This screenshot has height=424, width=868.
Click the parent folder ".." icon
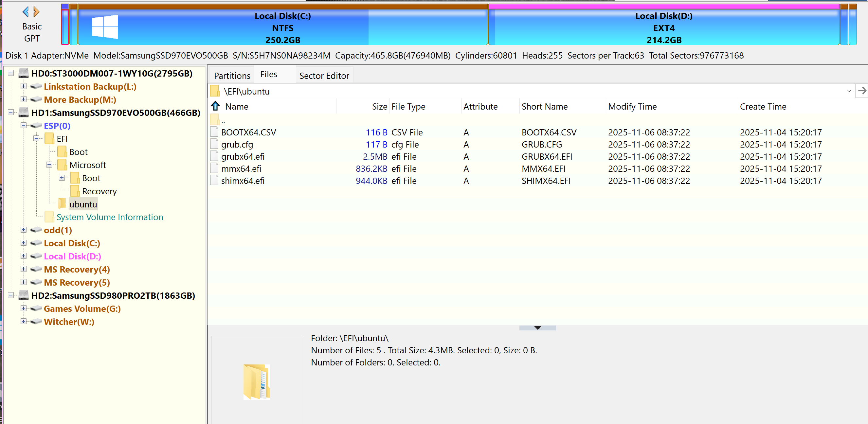(x=215, y=120)
